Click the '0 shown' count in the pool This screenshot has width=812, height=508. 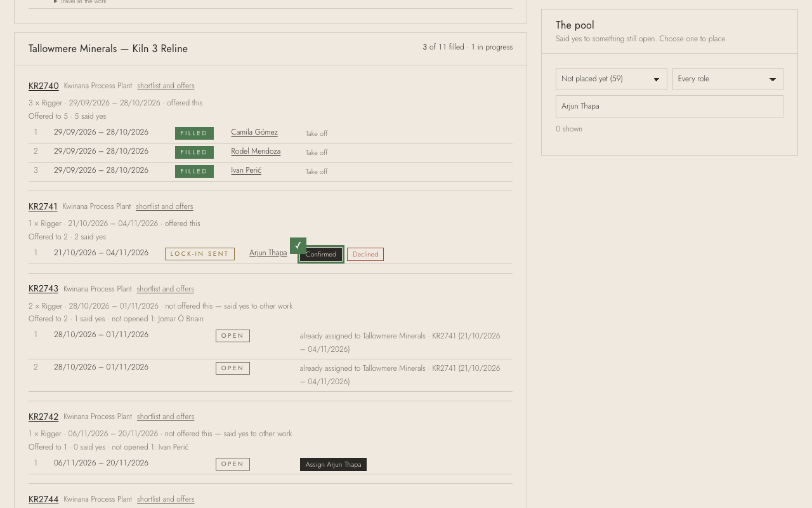point(569,129)
